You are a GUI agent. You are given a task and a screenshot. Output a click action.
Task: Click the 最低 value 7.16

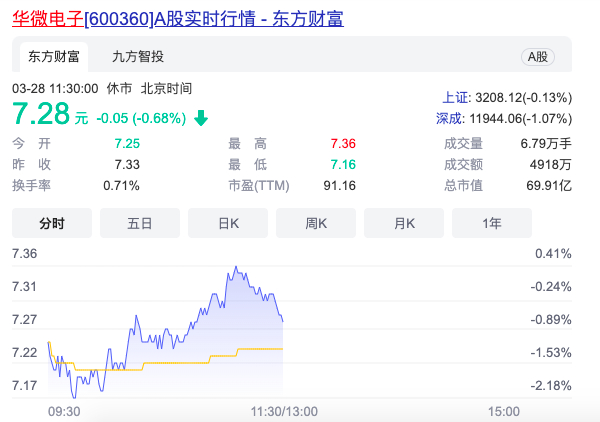[343, 165]
